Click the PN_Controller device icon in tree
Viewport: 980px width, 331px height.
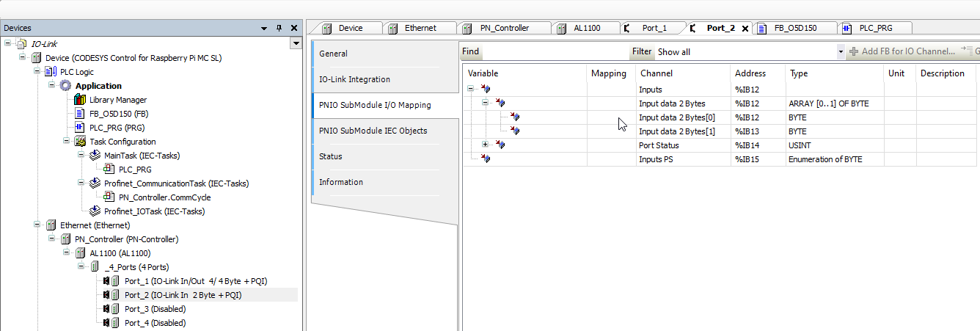pyautogui.click(x=66, y=239)
